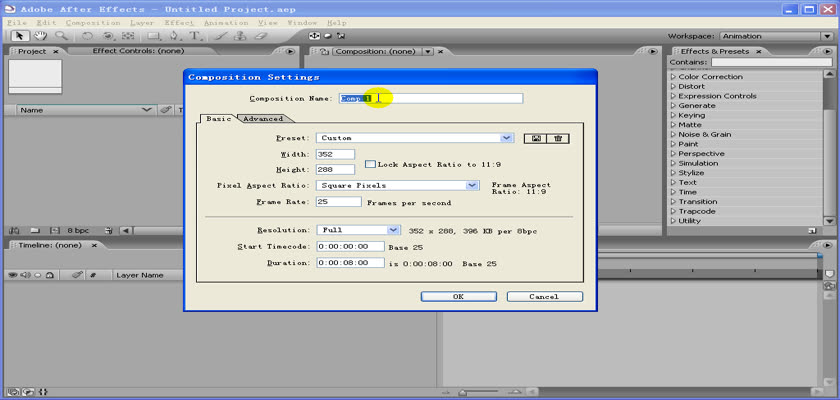Click the Find binoculars icon in Project panel
The height and width of the screenshot is (400, 840).
(15, 230)
